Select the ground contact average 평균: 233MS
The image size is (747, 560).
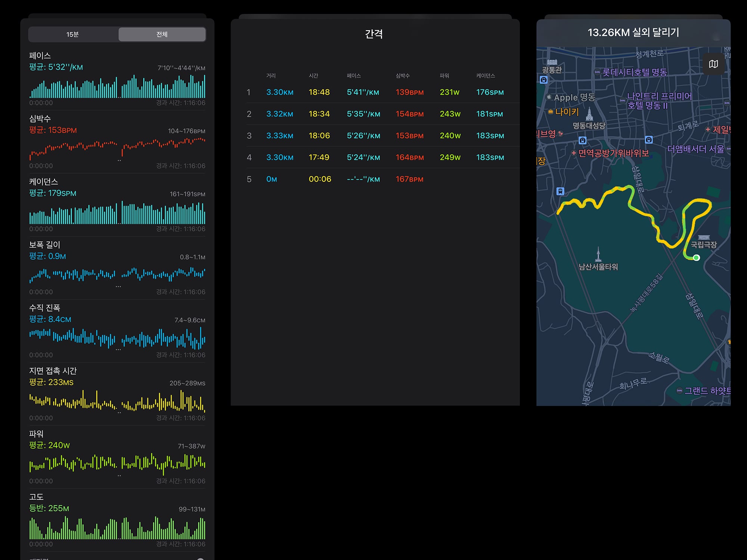[51, 382]
